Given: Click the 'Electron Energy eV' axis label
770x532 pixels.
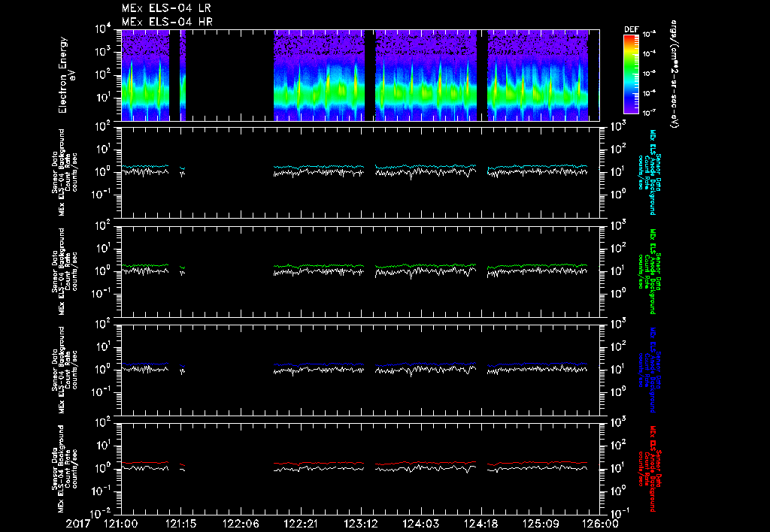Looking at the screenshot, I should pyautogui.click(x=66, y=75).
